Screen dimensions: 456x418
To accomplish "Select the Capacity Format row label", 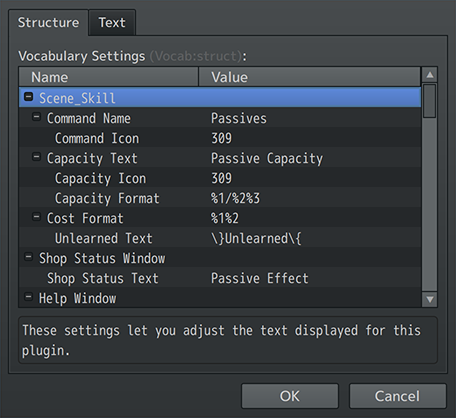I will tap(107, 198).
